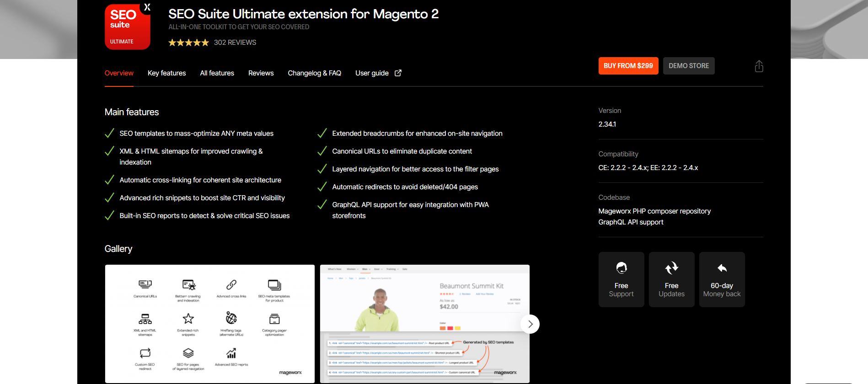This screenshot has height=384, width=868.
Task: Click checkmark beside Automatic cross-linking feature
Action: point(109,180)
